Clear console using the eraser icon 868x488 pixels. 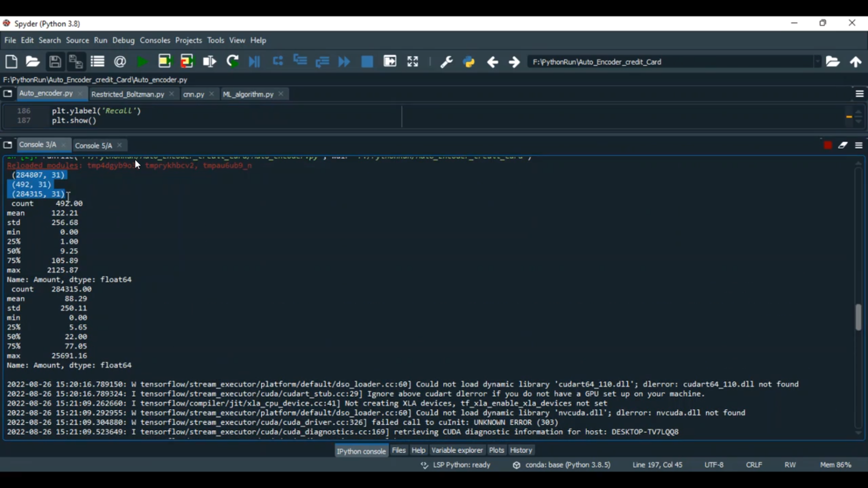(x=843, y=146)
